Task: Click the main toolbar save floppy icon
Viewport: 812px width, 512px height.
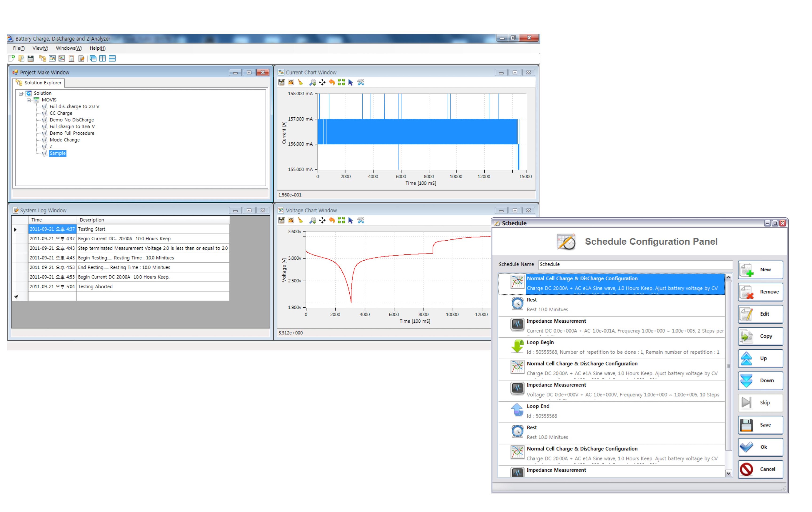Action: 30,58
